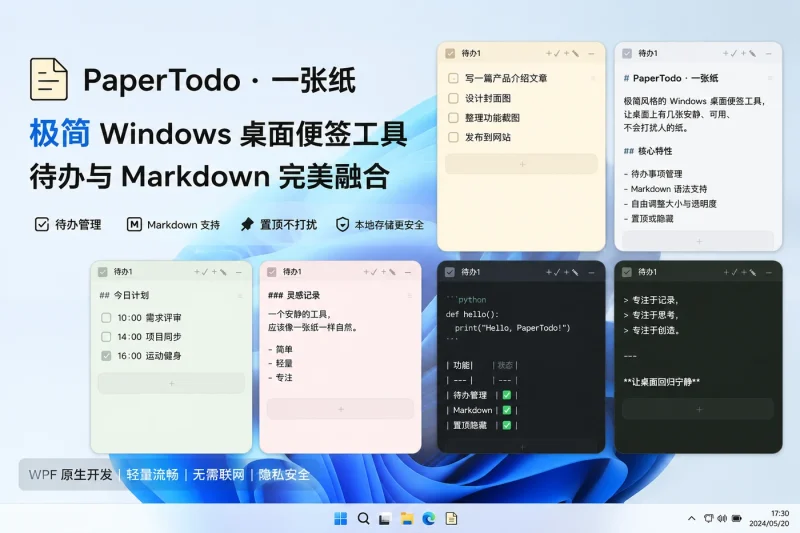The height and width of the screenshot is (533, 800).
Task: Collapse the dark 专注于记录 note with the minus icon
Action: [x=768, y=272]
